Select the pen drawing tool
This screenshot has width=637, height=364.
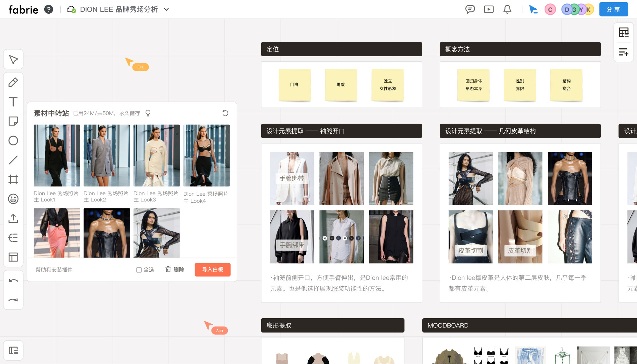pos(13,82)
